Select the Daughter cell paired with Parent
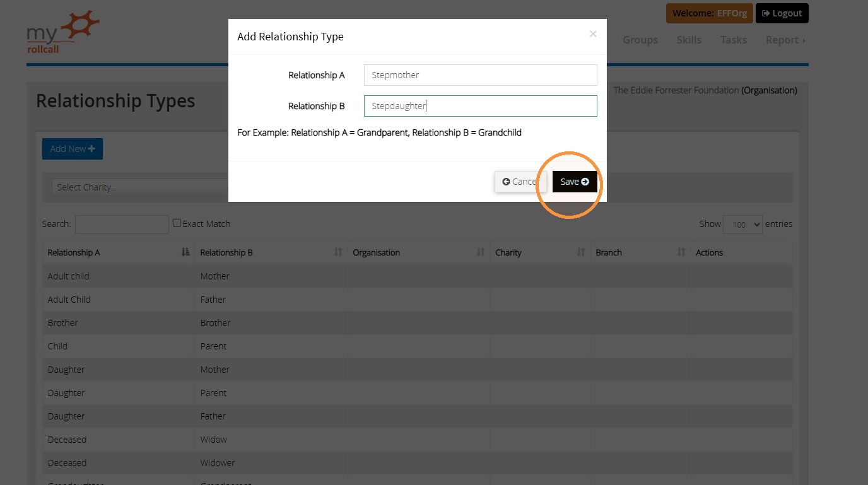This screenshot has height=485, width=868. click(119, 393)
